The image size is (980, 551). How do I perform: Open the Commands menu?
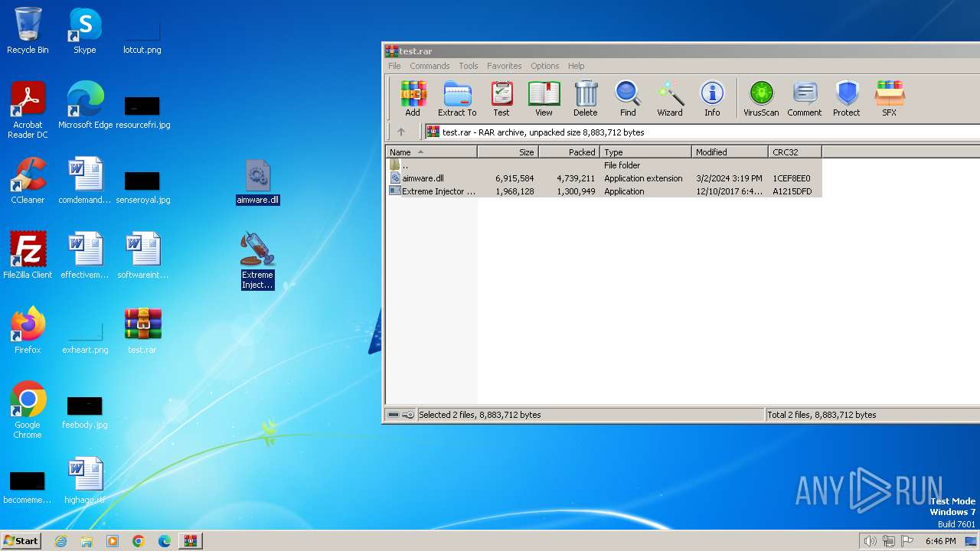tap(430, 66)
